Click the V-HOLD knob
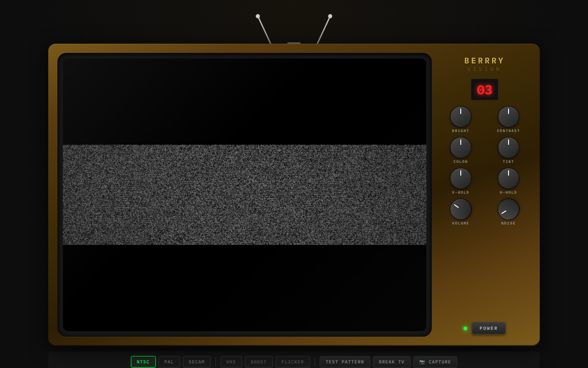 [x=460, y=178]
